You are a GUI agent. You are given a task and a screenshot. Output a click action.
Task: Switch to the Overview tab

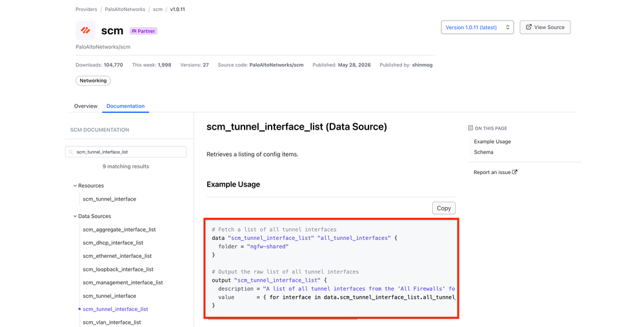tap(86, 106)
